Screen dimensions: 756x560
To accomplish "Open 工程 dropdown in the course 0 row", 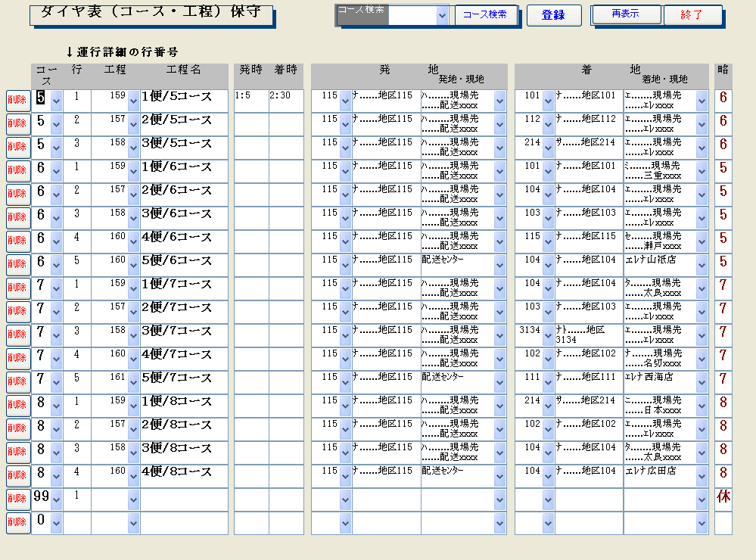I will tap(134, 524).
